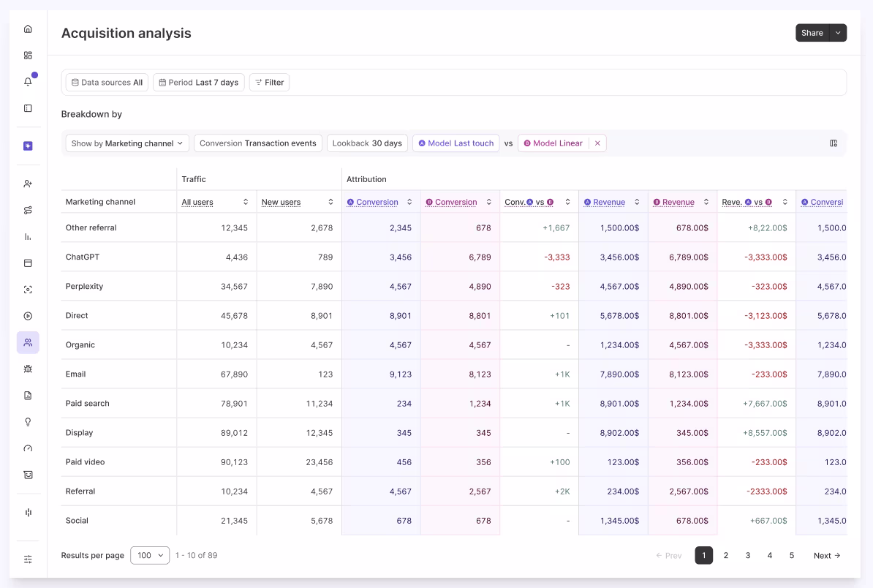Open the Period Last 7 days selector
873x588 pixels.
[199, 83]
